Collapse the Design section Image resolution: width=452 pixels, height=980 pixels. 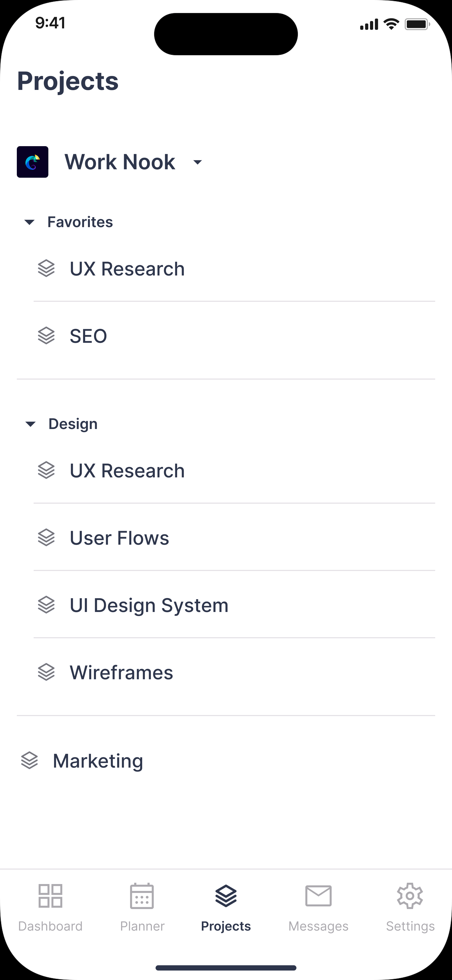(x=30, y=424)
